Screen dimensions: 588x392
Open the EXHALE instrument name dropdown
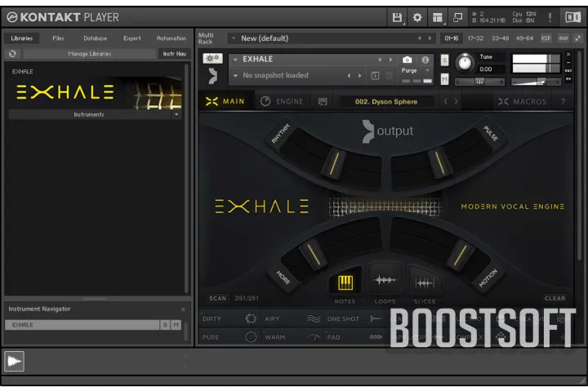[x=235, y=60]
